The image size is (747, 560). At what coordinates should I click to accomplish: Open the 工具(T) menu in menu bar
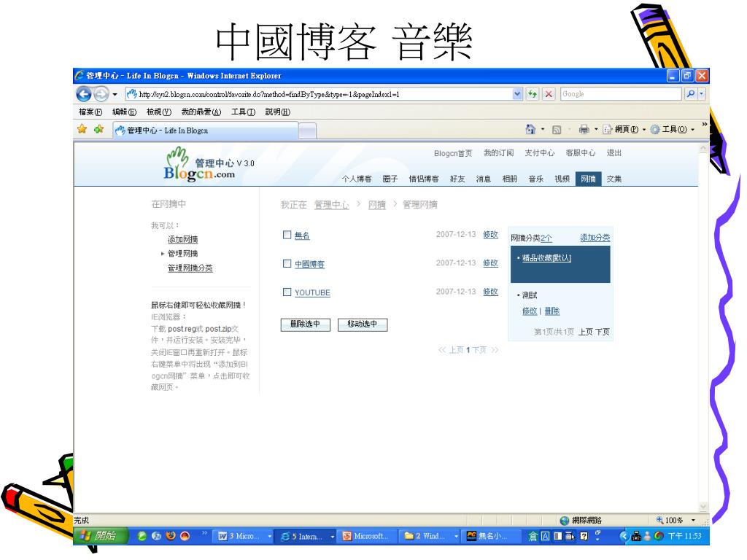click(x=243, y=112)
